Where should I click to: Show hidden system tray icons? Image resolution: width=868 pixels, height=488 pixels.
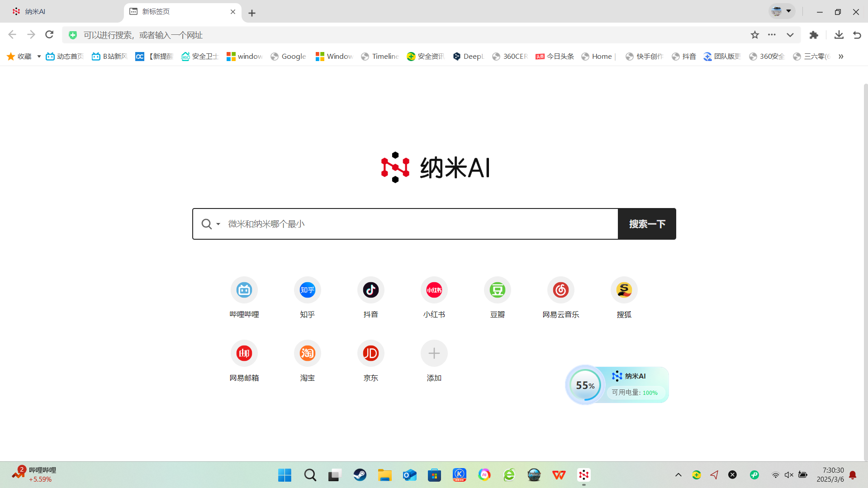(678, 475)
